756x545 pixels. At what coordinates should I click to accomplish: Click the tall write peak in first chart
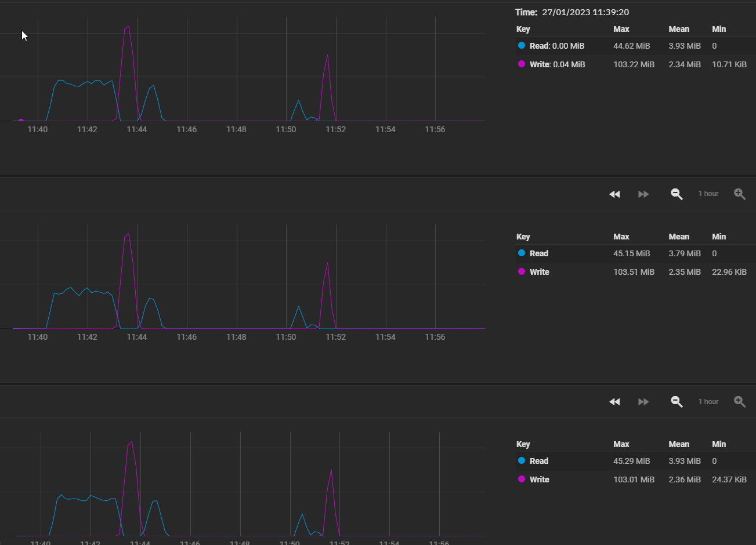coord(128,27)
